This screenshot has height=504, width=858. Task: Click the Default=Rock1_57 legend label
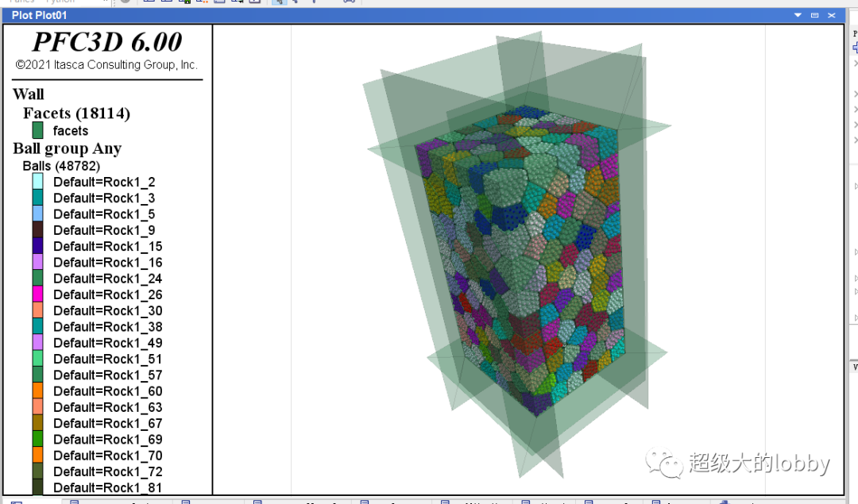pyautogui.click(x=108, y=375)
